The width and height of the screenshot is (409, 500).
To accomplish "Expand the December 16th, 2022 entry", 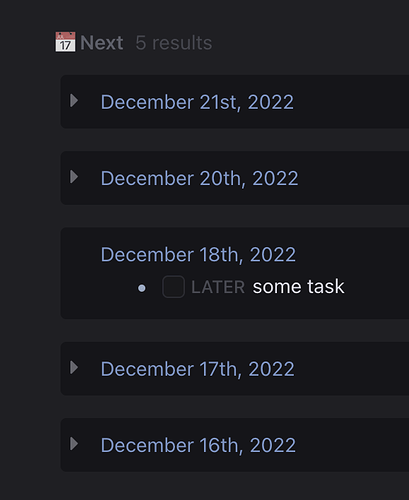I will click(74, 444).
